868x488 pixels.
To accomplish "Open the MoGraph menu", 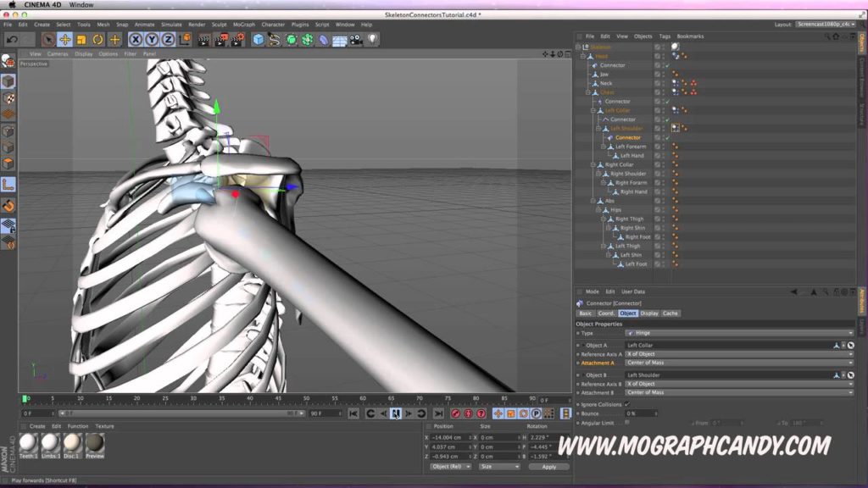I will coord(244,25).
